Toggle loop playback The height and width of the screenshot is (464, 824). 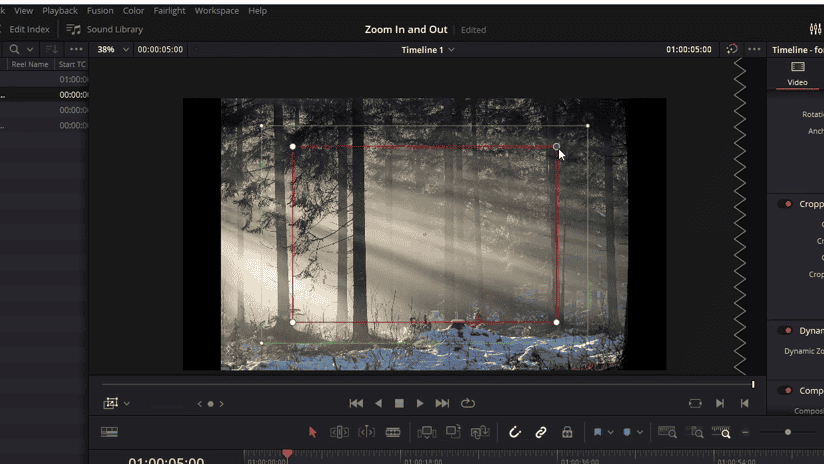click(x=468, y=404)
